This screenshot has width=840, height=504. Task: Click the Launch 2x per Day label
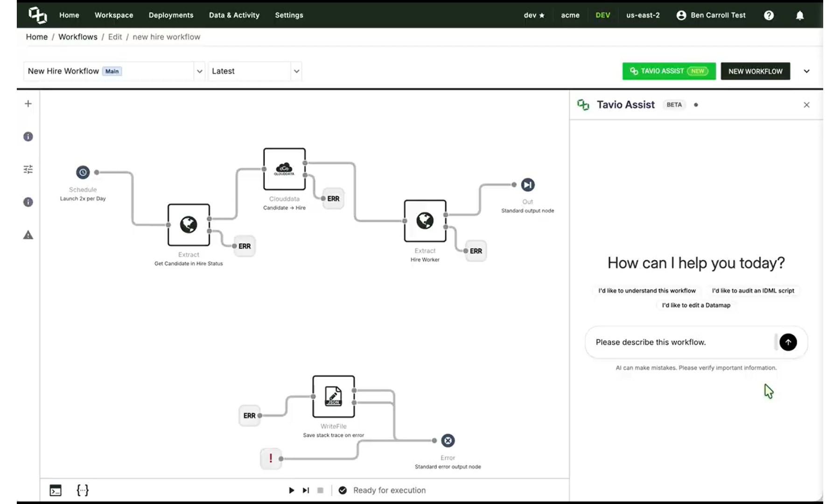pyautogui.click(x=83, y=199)
